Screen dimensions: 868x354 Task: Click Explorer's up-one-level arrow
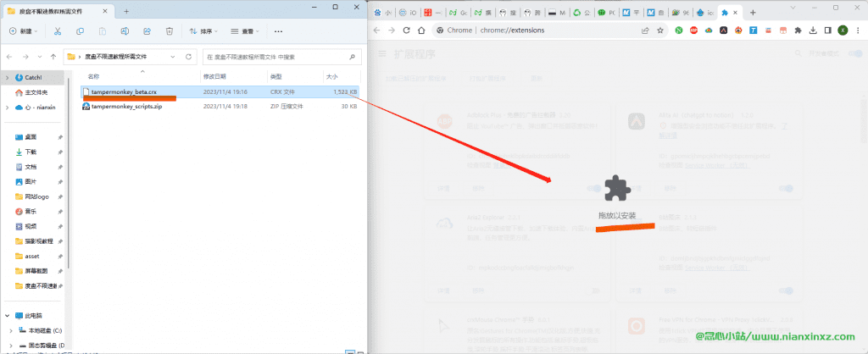click(x=53, y=57)
